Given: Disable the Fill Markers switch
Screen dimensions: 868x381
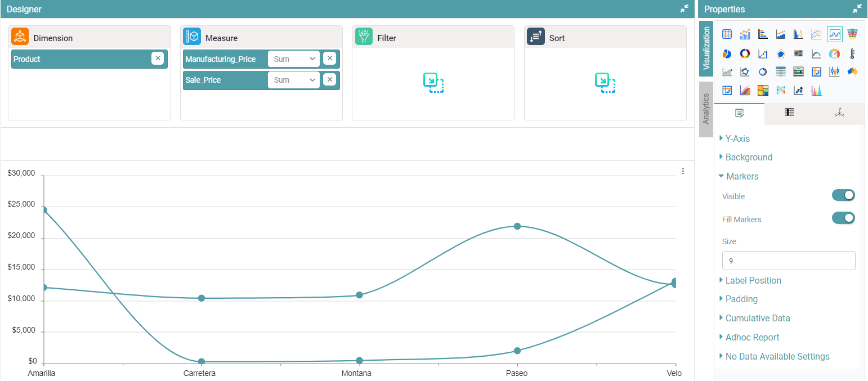Looking at the screenshot, I should click(843, 218).
